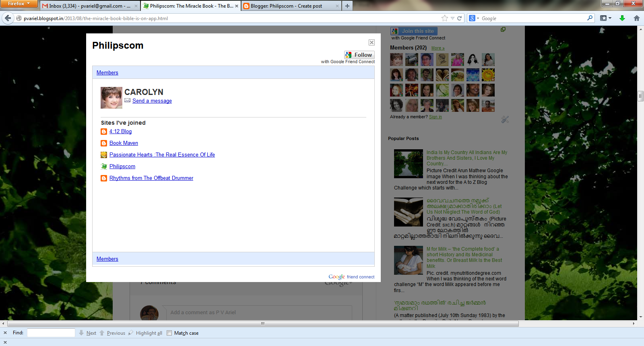The width and height of the screenshot is (644, 346).
Task: Open the 4:12 Blog link
Action: [x=120, y=132]
